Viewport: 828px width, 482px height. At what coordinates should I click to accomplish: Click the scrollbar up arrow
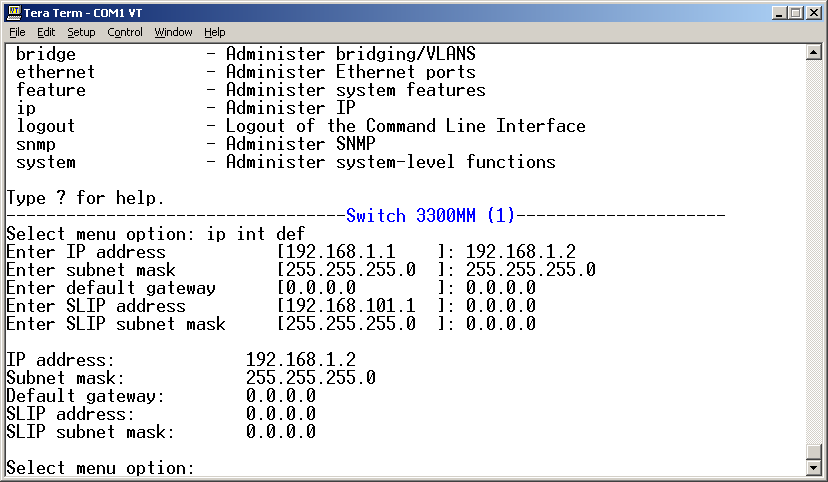(813, 52)
